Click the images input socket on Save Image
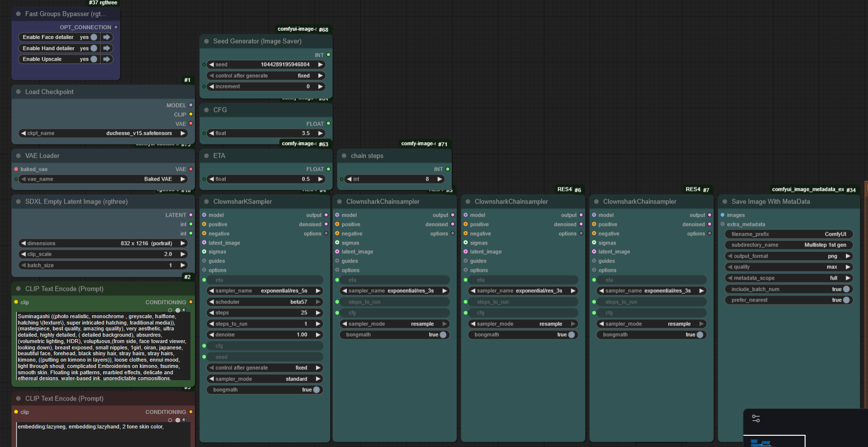 click(722, 215)
